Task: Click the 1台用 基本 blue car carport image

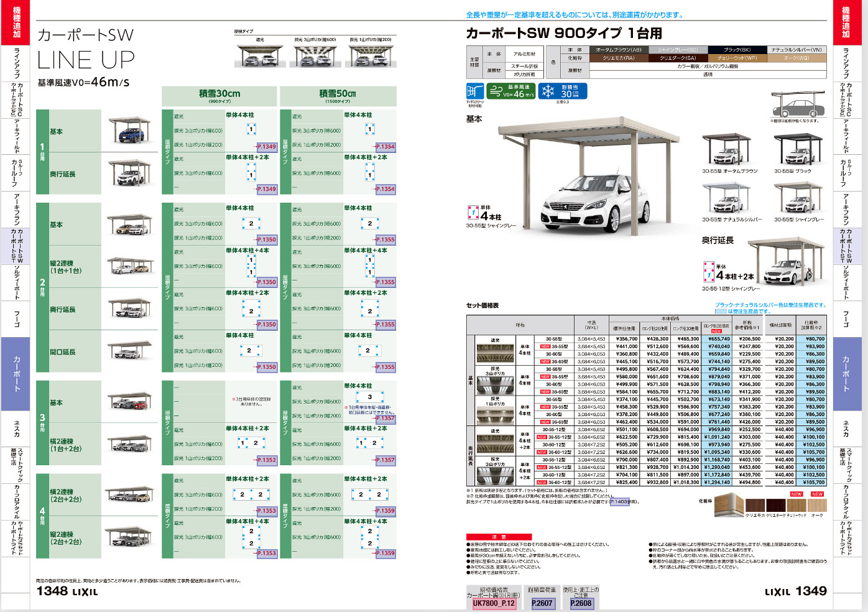Action: click(x=129, y=130)
